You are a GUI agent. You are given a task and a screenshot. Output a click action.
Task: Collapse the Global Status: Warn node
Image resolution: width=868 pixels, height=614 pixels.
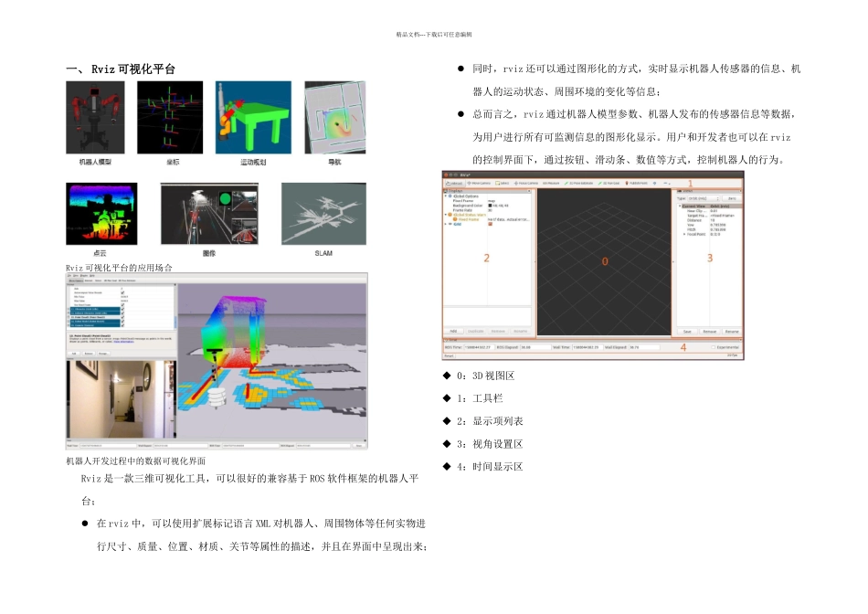coord(446,215)
